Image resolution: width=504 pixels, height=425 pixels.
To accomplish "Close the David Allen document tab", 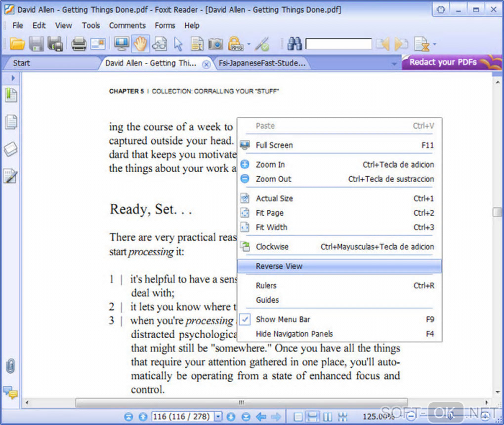I will 207,65.
